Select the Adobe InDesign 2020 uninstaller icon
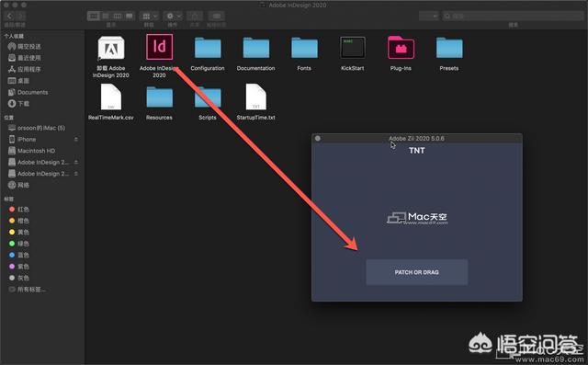Screen dimensions: 588x365 [111, 48]
